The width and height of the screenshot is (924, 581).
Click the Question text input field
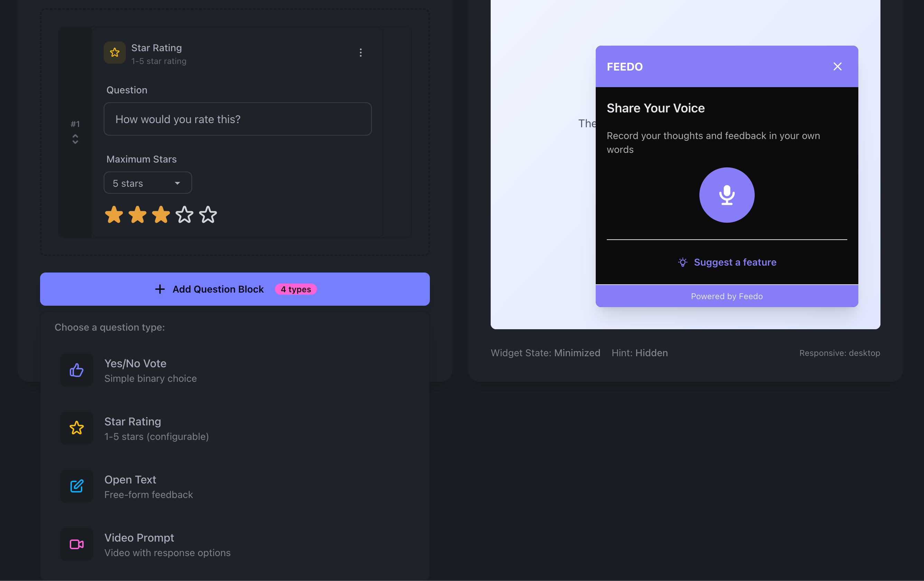tap(237, 119)
